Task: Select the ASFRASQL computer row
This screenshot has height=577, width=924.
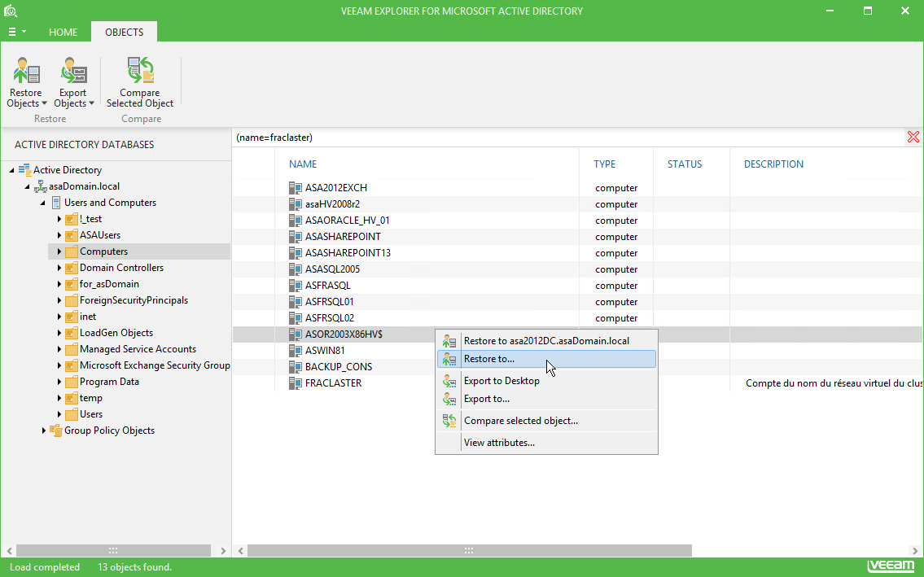Action: click(577, 286)
